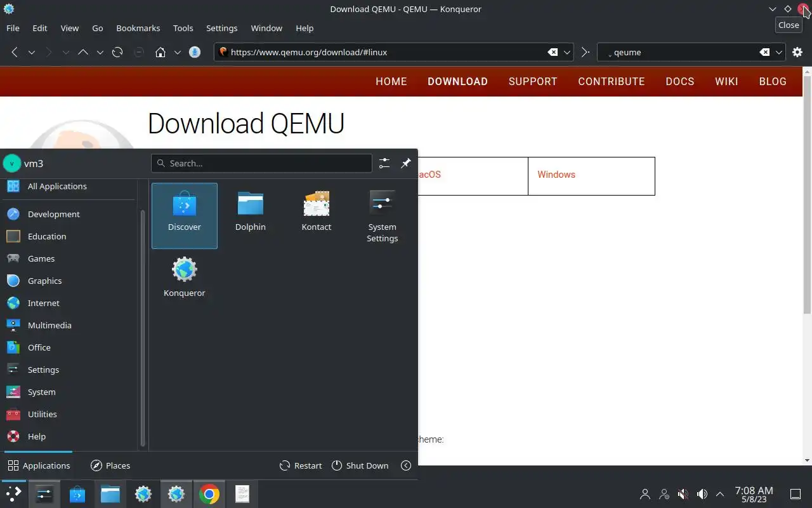Open Discover store from the taskbar

(x=77, y=494)
